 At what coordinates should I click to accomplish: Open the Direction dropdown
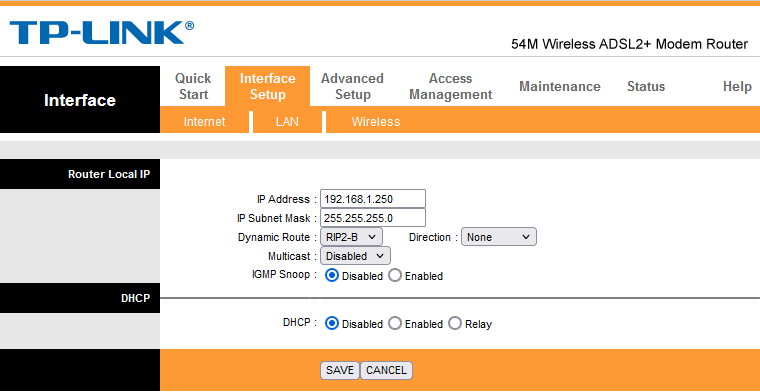499,237
